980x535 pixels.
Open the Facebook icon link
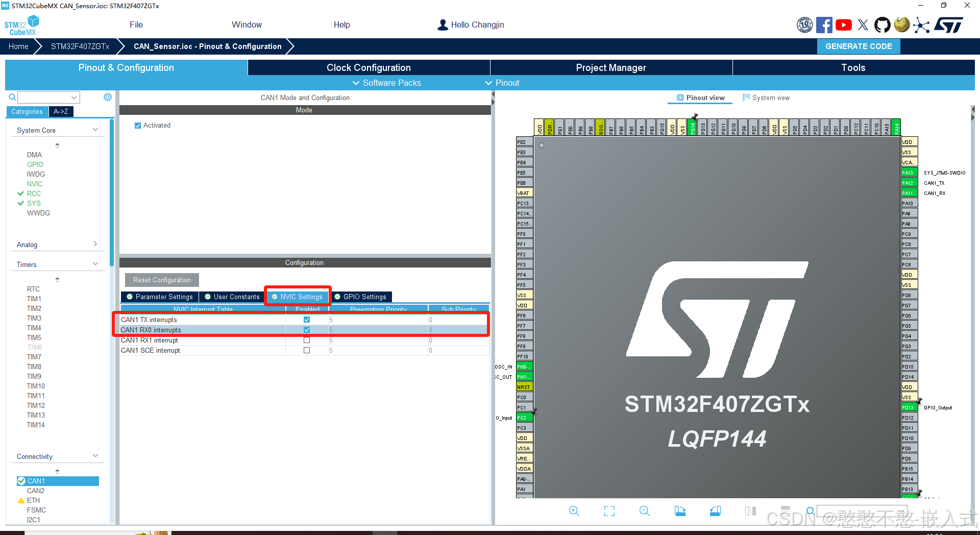(824, 25)
